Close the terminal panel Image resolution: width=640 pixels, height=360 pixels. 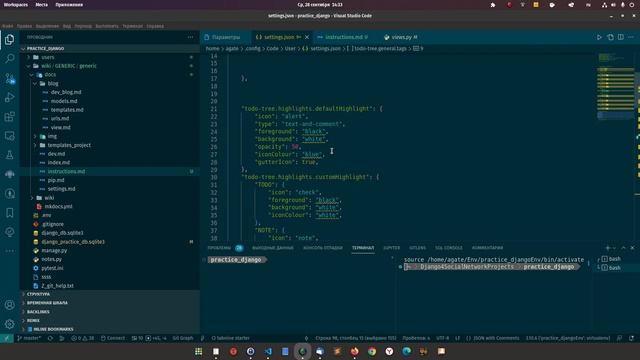[x=632, y=248]
